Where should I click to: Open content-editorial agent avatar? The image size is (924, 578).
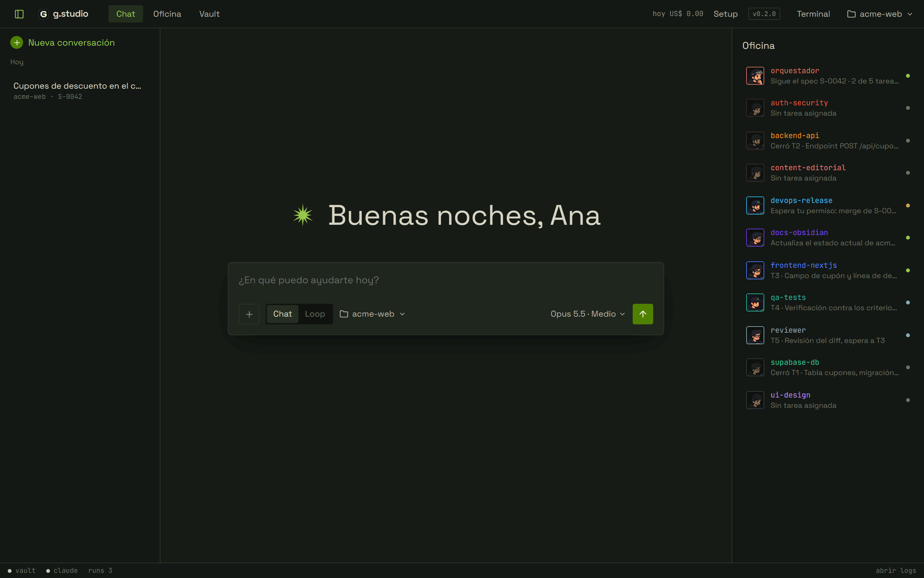tap(755, 173)
